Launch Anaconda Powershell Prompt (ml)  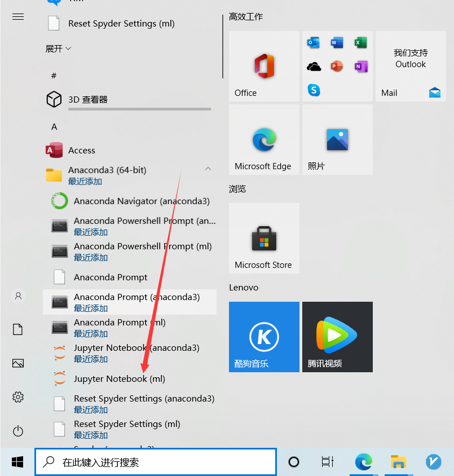pyautogui.click(x=129, y=252)
